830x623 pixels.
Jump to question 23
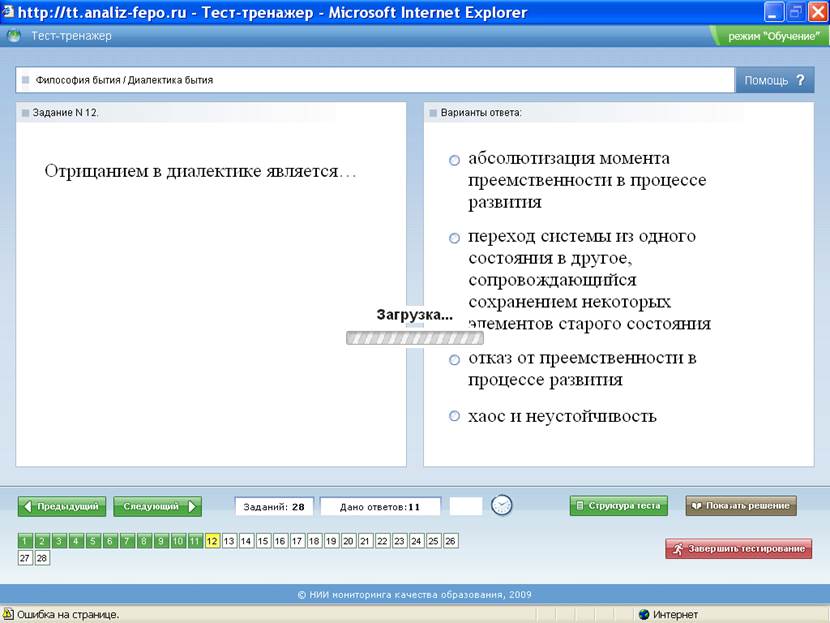[x=399, y=541]
